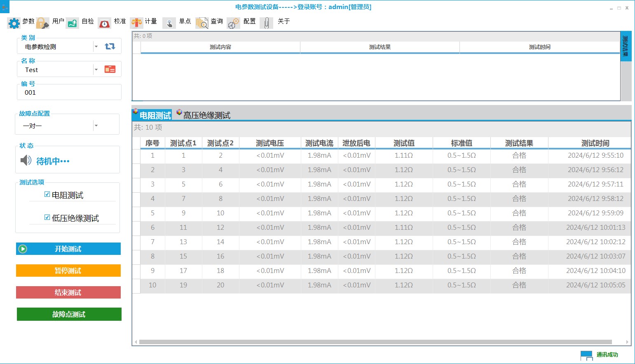
Task: Open the 用户 lock icon
Action: coord(42,23)
